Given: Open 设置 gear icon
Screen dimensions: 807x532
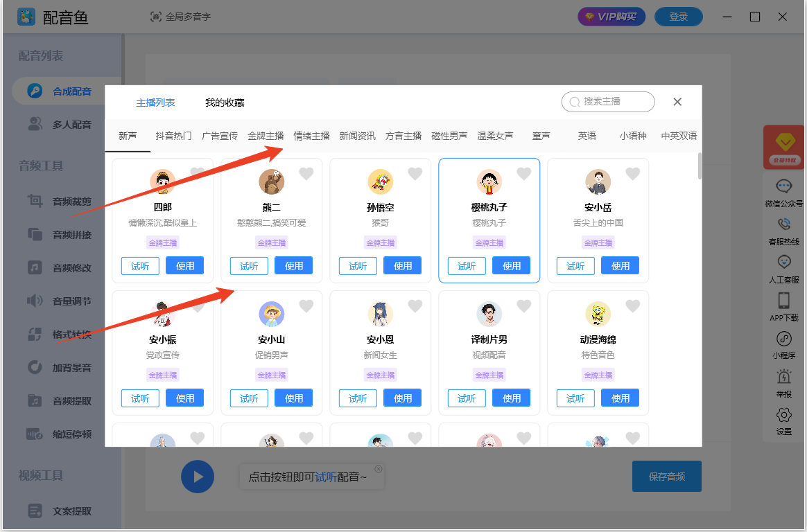Looking at the screenshot, I should click(784, 416).
